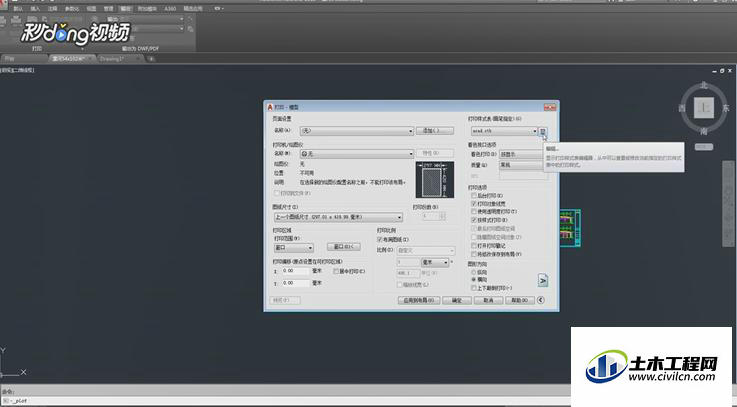This screenshot has width=737, height=407.
Task: Click 取消 button in plot dialog
Action: click(488, 300)
